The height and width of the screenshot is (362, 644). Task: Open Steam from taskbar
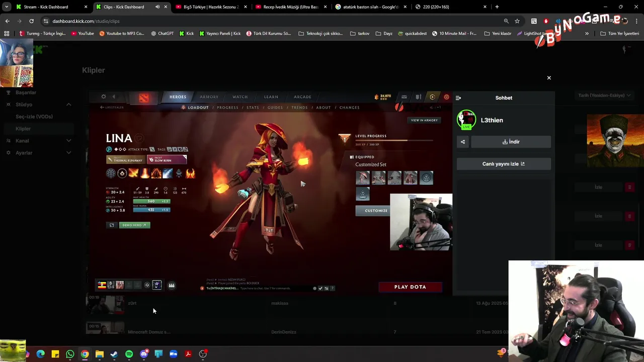[x=114, y=354]
